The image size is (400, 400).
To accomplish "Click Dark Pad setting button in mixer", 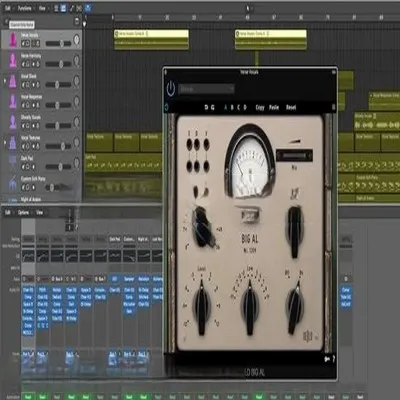I will pos(115,239).
